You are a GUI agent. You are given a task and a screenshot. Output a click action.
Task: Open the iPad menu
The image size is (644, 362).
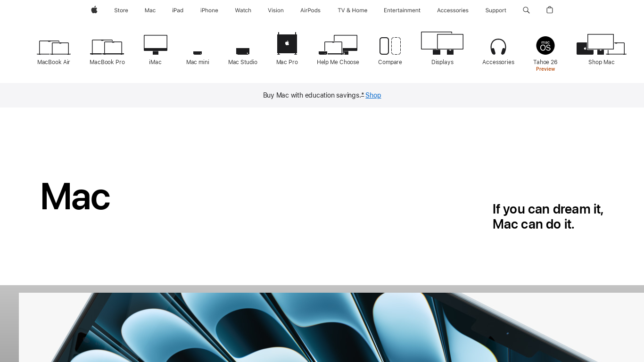(x=178, y=10)
